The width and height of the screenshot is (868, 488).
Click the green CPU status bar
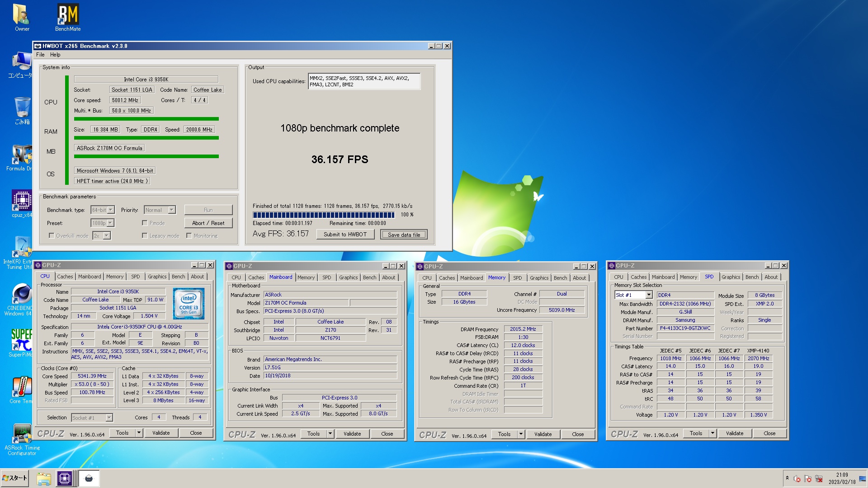pos(146,119)
